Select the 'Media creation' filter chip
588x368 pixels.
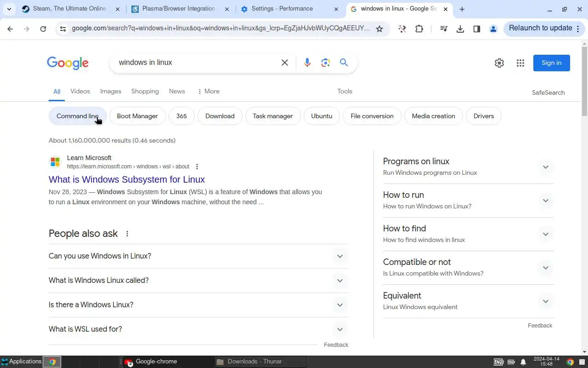pyautogui.click(x=433, y=116)
